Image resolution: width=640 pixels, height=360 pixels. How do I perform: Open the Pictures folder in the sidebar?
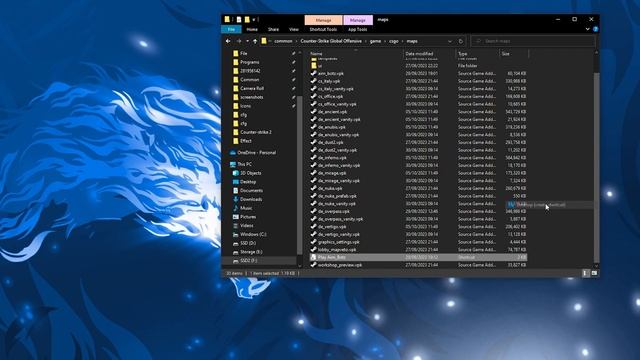click(x=248, y=217)
